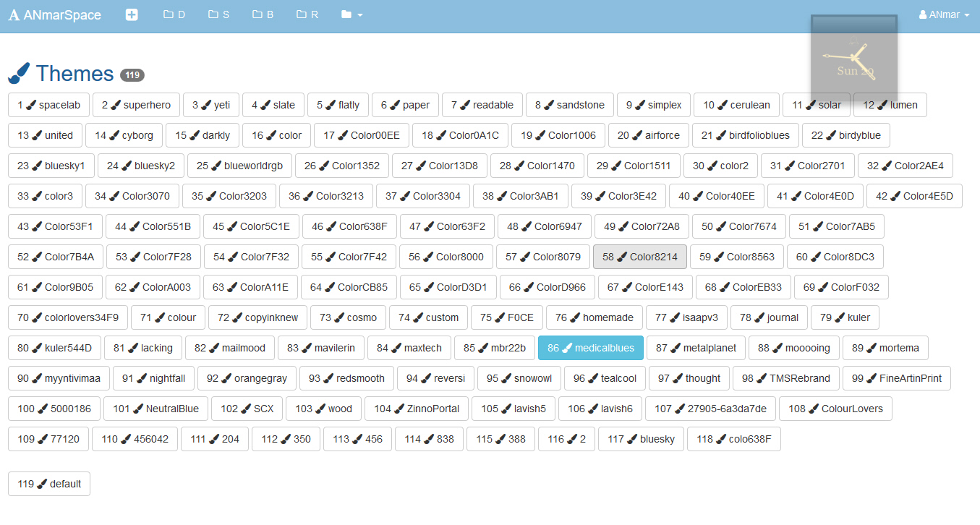Apply the superhero theme
The width and height of the screenshot is (980, 525).
point(136,105)
